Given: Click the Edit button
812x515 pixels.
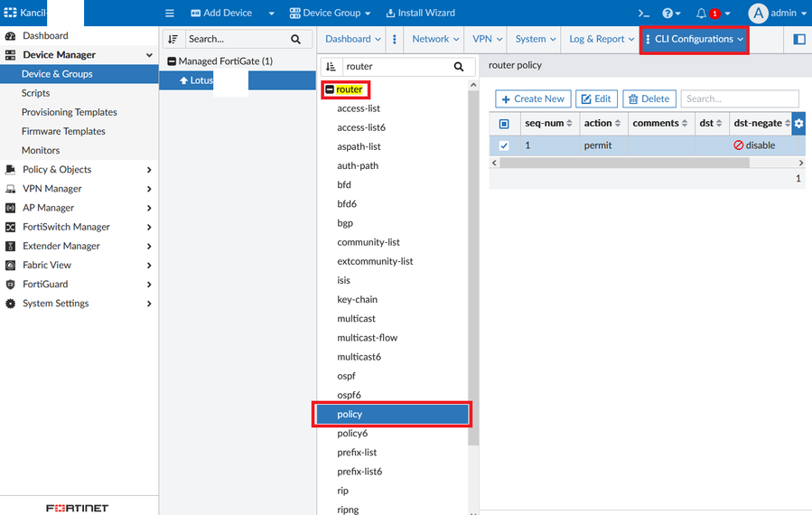Looking at the screenshot, I should pos(596,99).
